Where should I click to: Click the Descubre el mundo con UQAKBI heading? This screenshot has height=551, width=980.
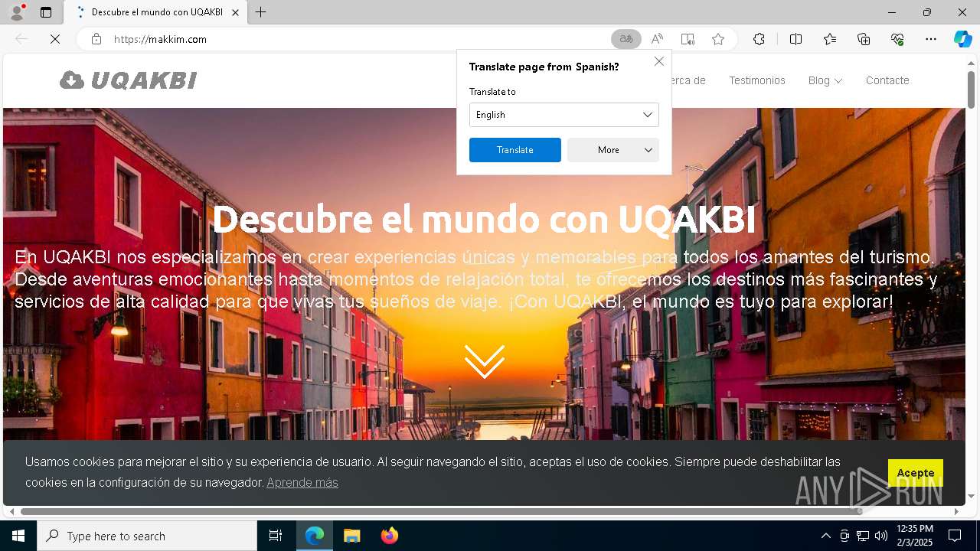pos(484,220)
